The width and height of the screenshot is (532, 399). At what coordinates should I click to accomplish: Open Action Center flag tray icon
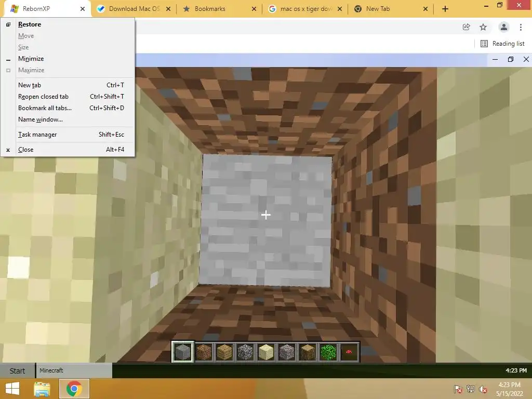(458, 389)
